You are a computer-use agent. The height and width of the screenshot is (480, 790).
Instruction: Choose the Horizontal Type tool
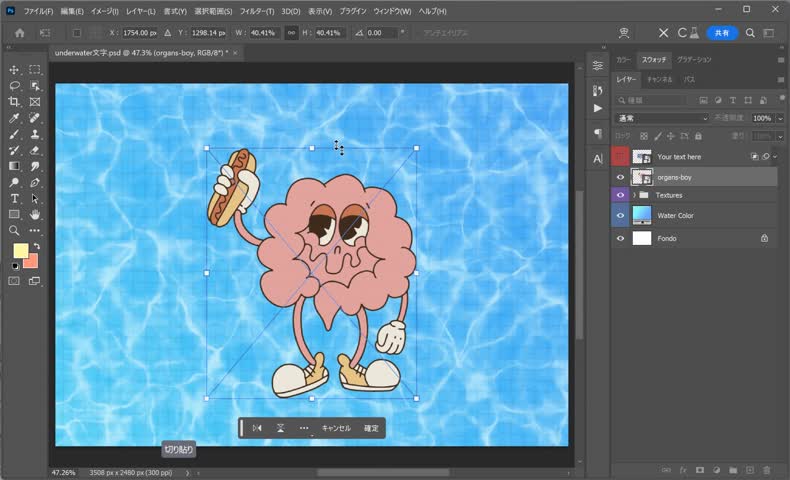[14, 199]
